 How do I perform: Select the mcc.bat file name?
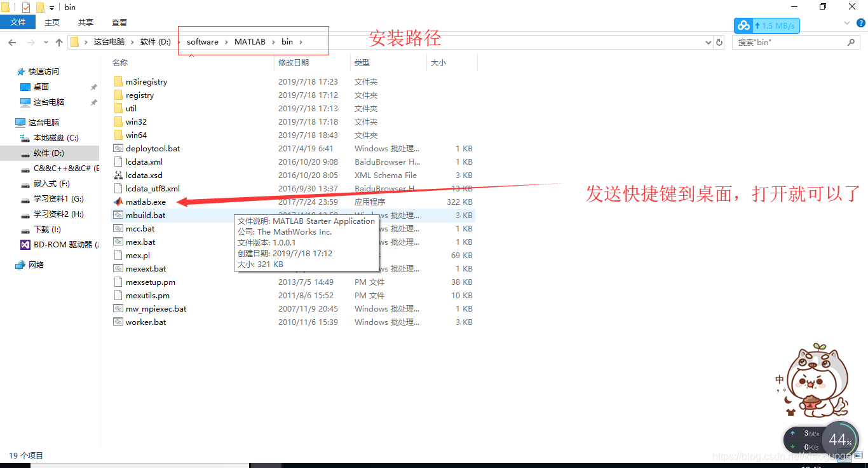click(x=140, y=228)
